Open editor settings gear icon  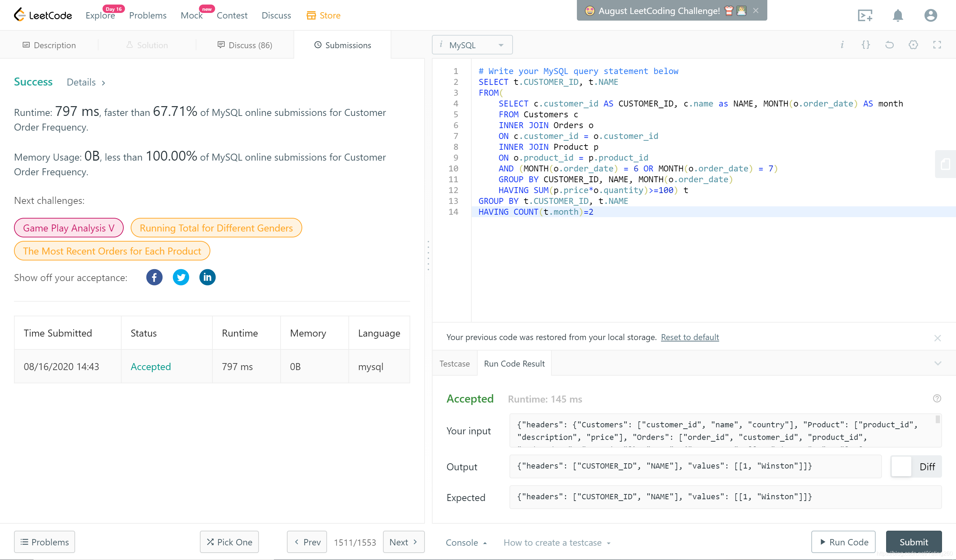point(913,45)
